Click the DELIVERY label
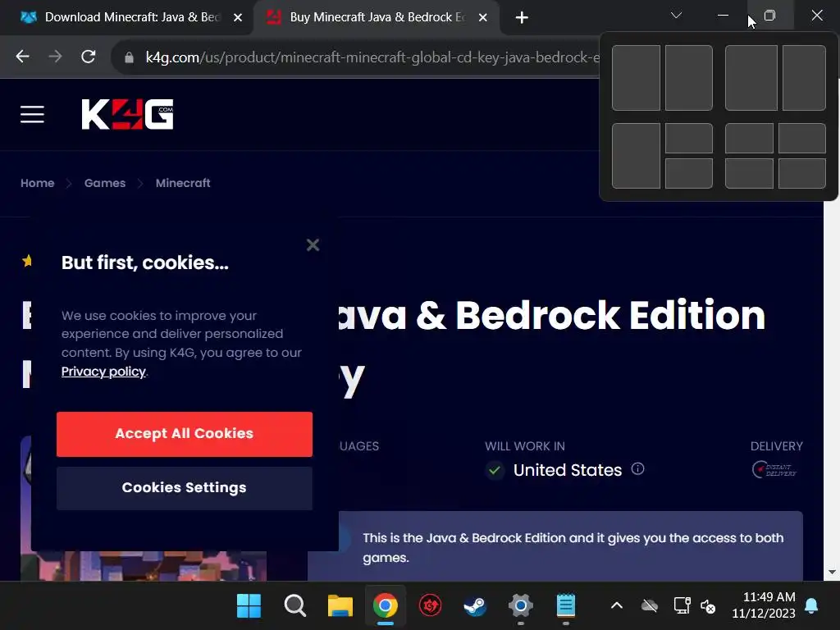The image size is (840, 630). point(776,446)
